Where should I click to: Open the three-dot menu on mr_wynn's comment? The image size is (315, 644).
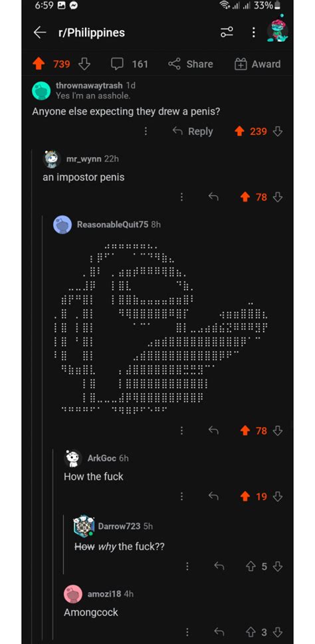click(181, 197)
